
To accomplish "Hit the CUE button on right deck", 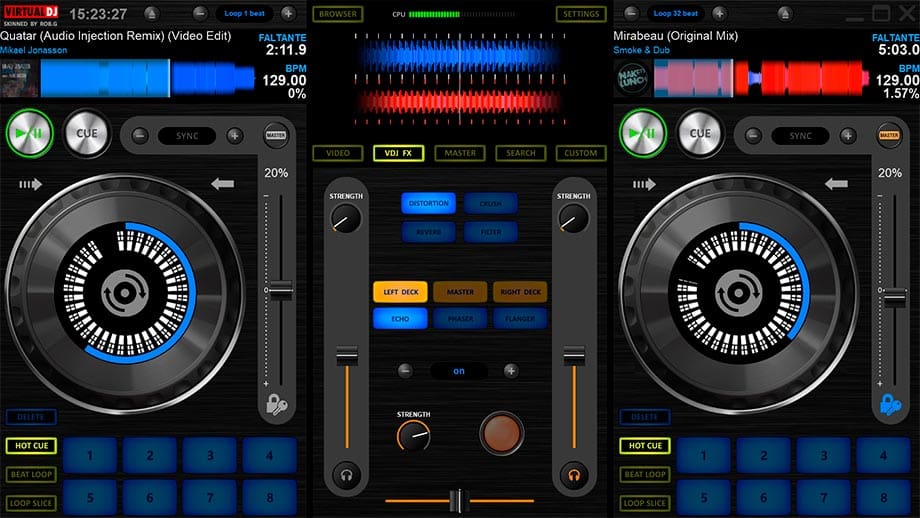I will (x=700, y=133).
